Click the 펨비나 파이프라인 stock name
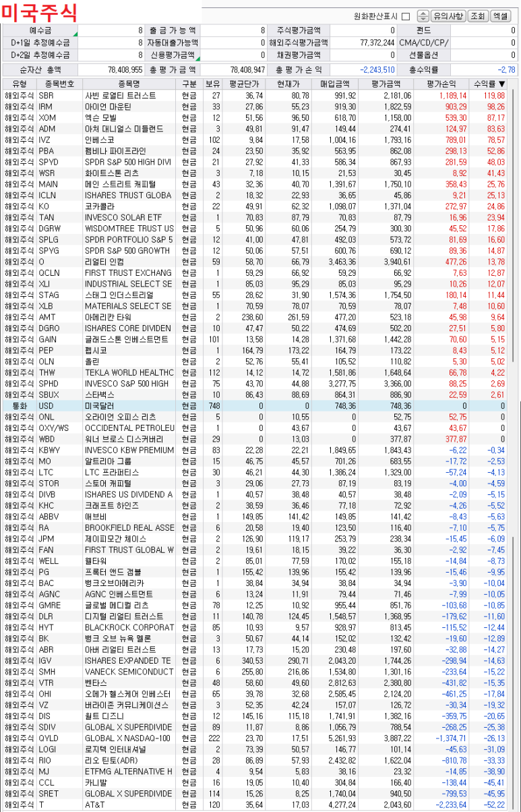This screenshot has height=812, width=521. (x=115, y=151)
